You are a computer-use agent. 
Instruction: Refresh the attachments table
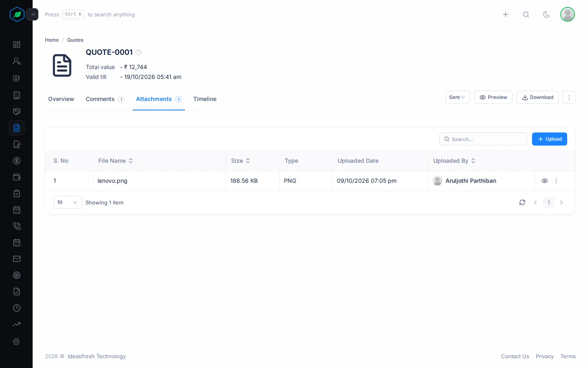point(522,202)
